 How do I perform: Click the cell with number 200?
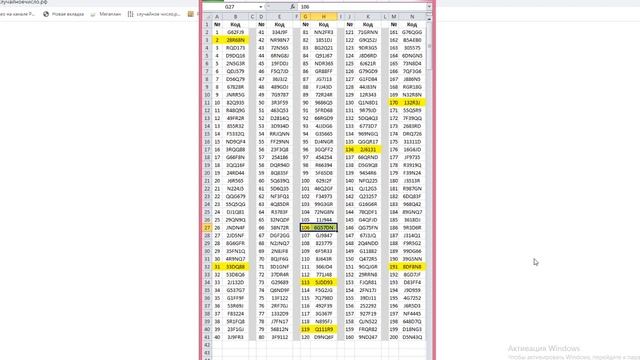[x=393, y=337]
